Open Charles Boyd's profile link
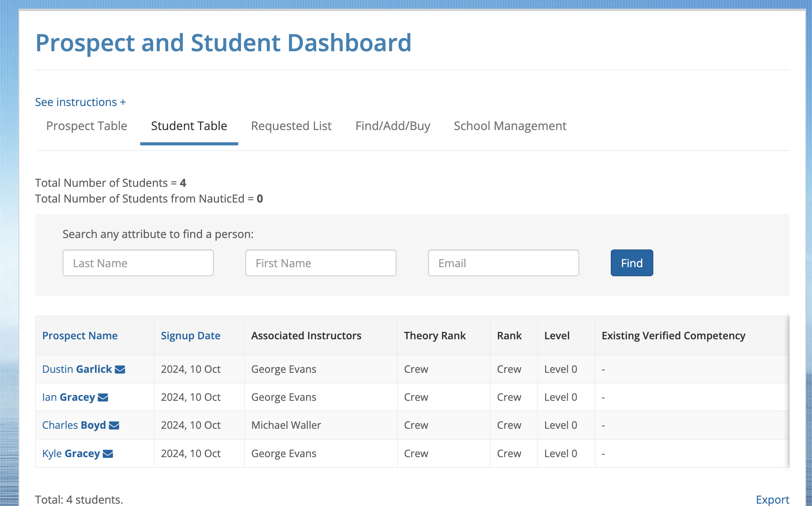 click(x=74, y=425)
